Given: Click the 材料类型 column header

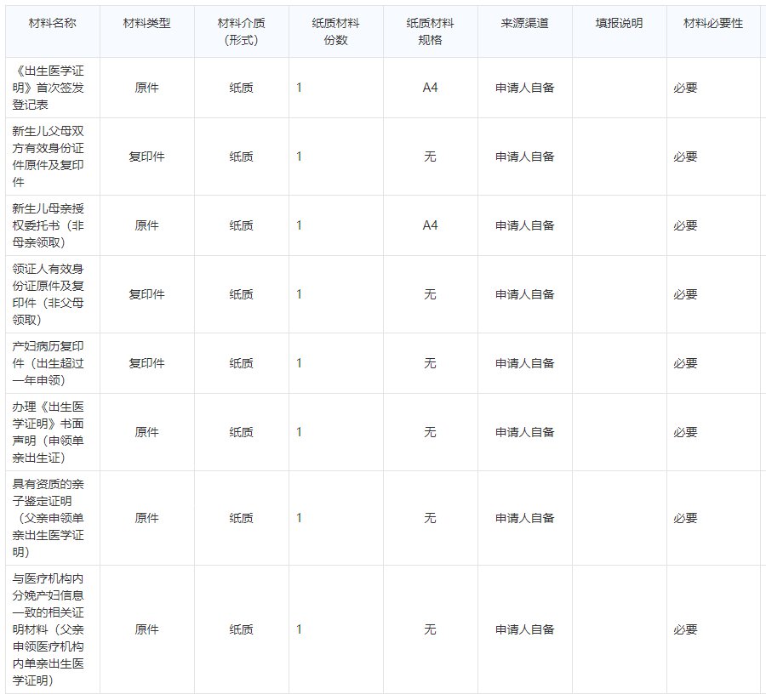Looking at the screenshot, I should tap(146, 23).
